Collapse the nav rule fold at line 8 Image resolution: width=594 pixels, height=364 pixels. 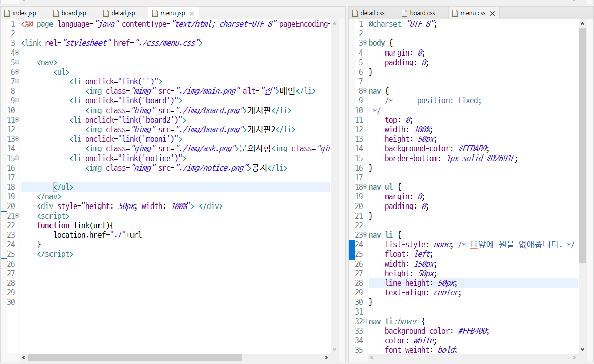365,90
